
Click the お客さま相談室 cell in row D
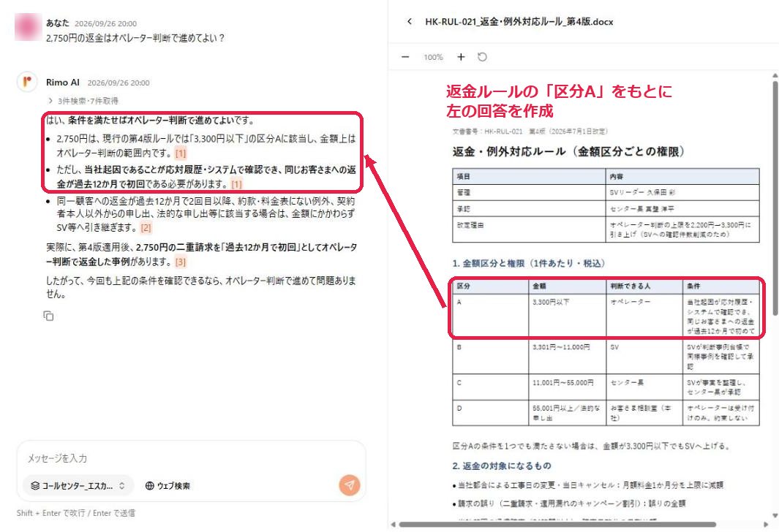(644, 413)
